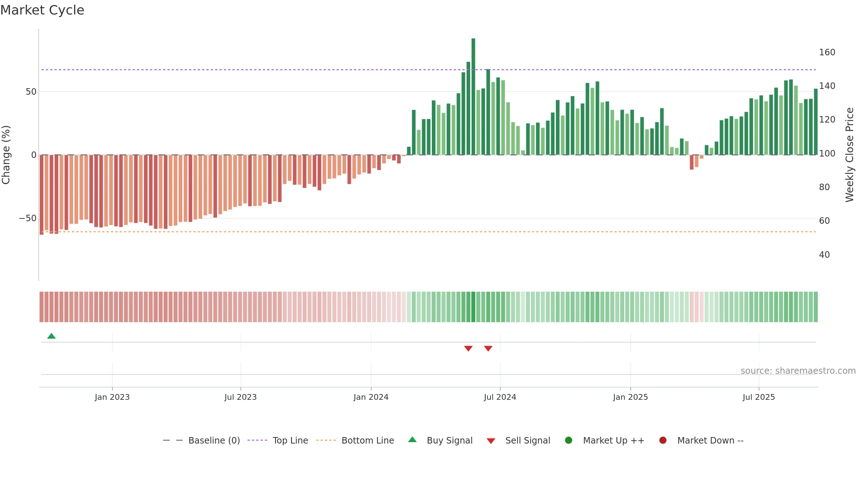The width and height of the screenshot is (868, 488).
Task: Click the 140 price axis label
Action: coord(827,86)
